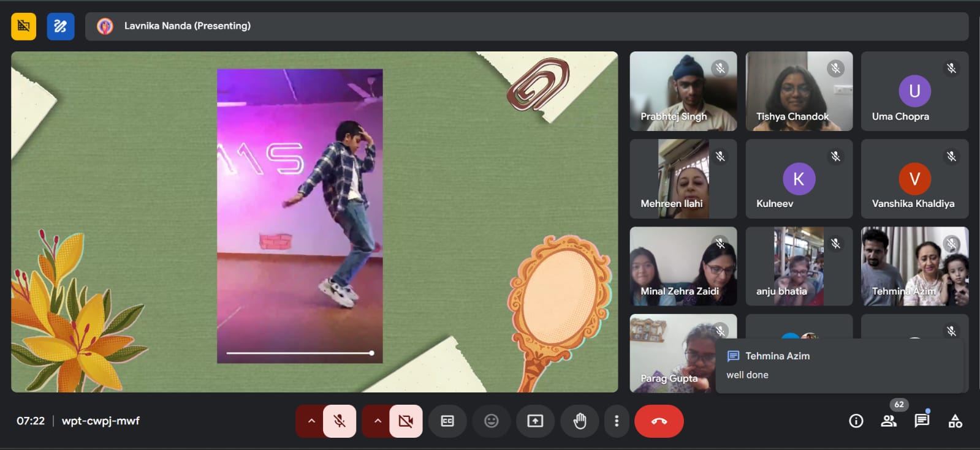Open the activities shapes icon
This screenshot has width=980, height=450.
tap(955, 421)
